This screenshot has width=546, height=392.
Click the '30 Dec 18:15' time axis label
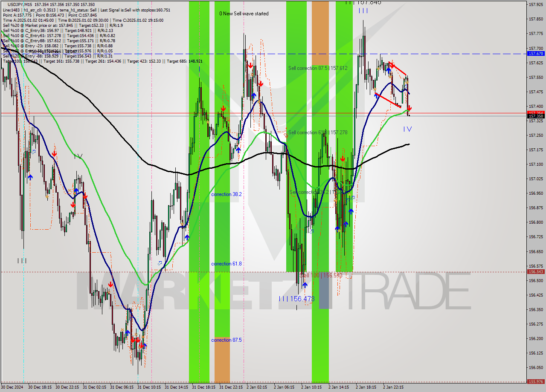[40, 387]
